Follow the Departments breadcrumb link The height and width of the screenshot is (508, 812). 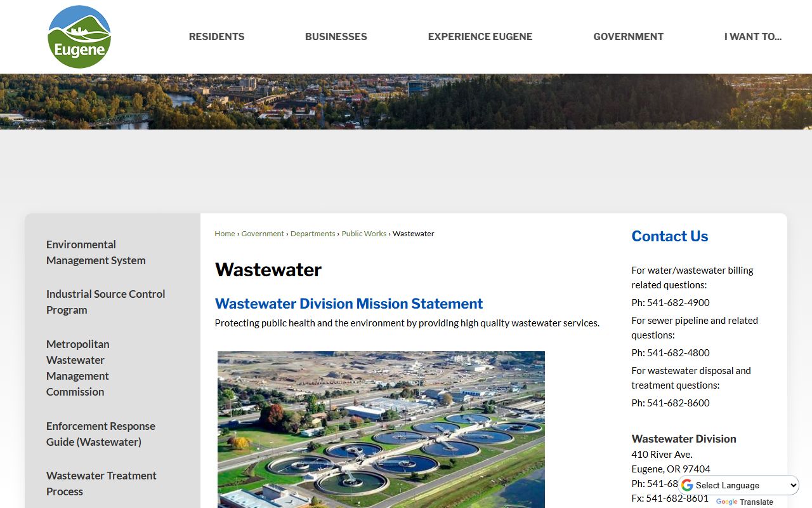point(313,234)
